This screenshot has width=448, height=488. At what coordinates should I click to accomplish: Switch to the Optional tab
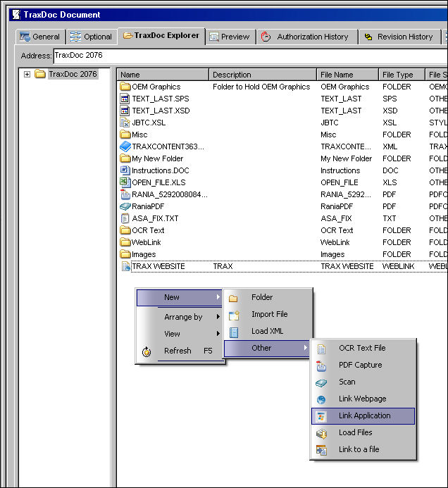point(92,37)
